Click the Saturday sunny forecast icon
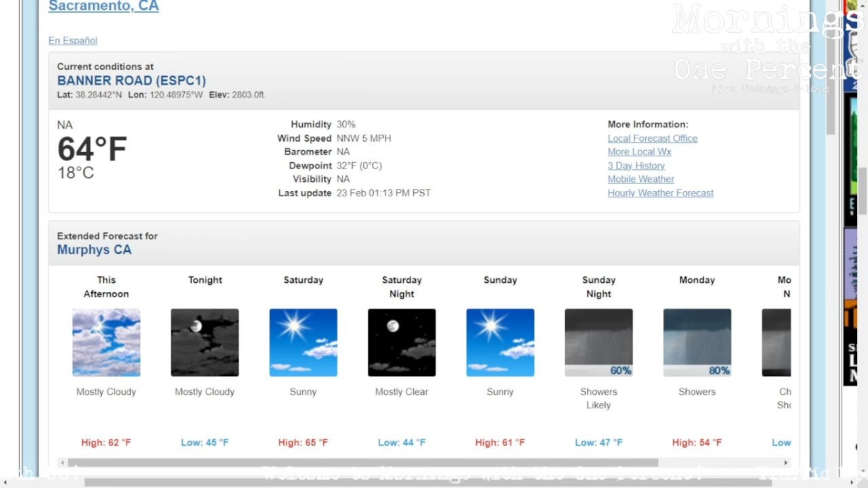 pos(303,342)
